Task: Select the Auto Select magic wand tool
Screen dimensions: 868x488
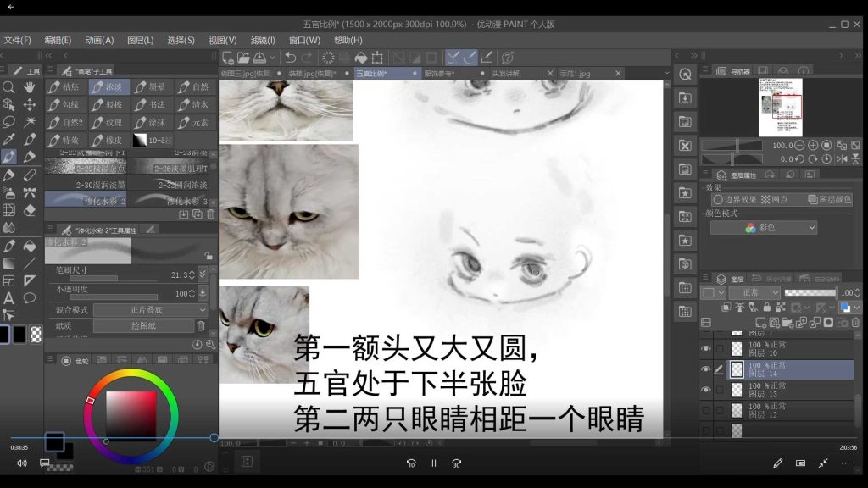Action: click(30, 122)
